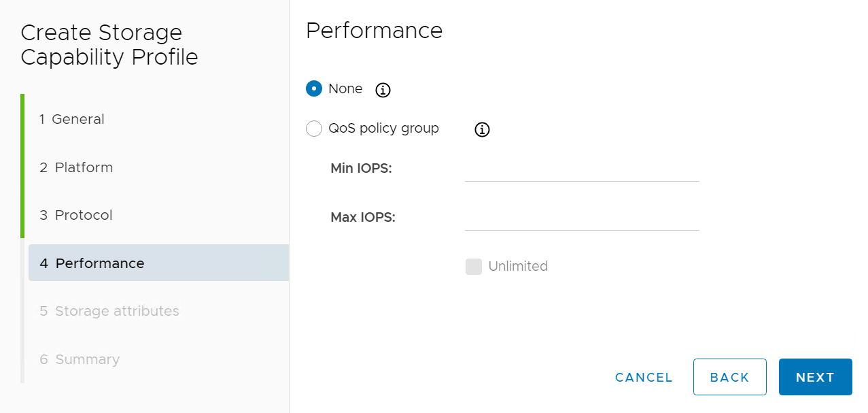Click the Create Storage Capability Profile title
Viewport: 868px width, 413px height.
point(109,45)
